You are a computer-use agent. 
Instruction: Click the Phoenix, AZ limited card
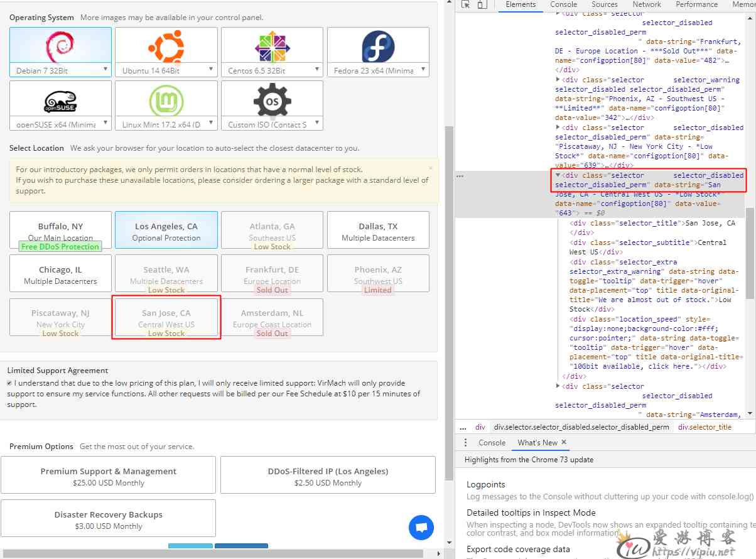pos(378,273)
